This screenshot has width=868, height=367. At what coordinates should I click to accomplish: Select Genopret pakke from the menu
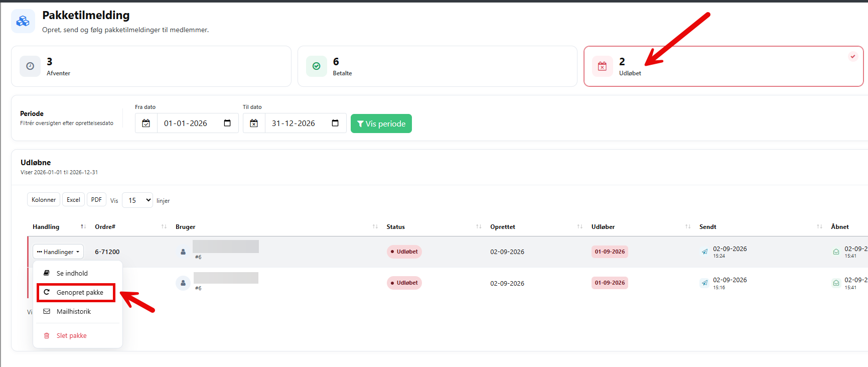(x=76, y=293)
